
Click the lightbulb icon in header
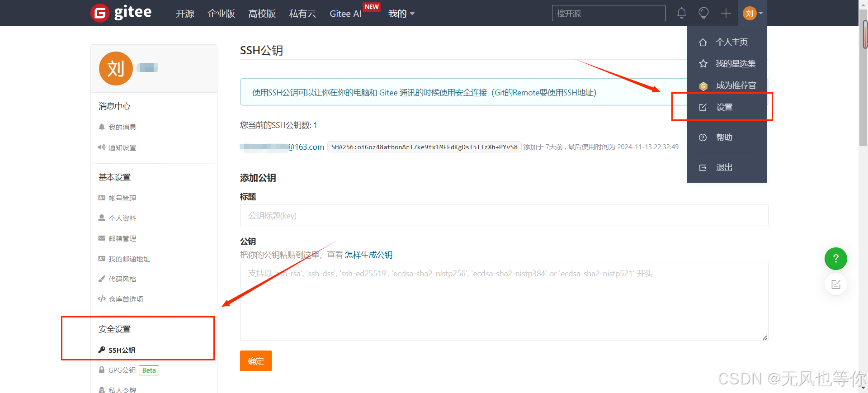703,13
